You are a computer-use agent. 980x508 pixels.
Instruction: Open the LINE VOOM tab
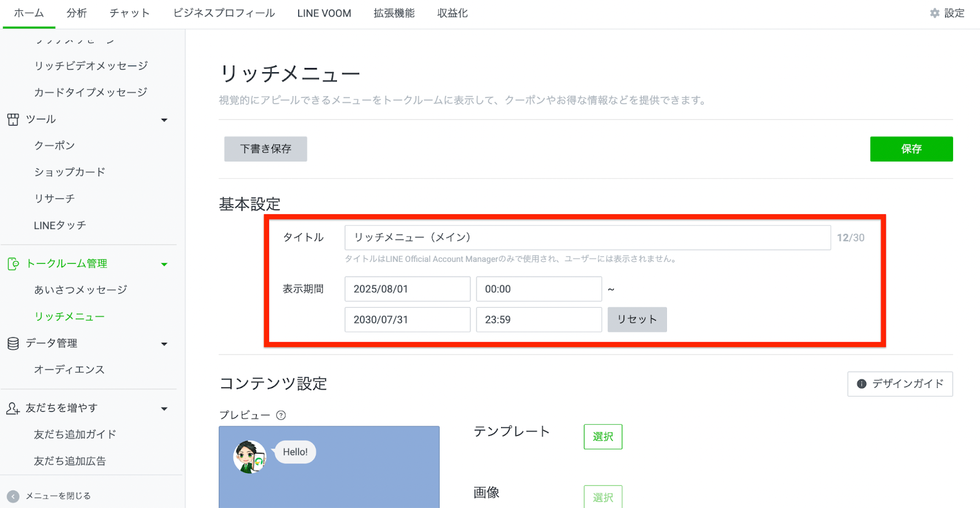tap(324, 13)
